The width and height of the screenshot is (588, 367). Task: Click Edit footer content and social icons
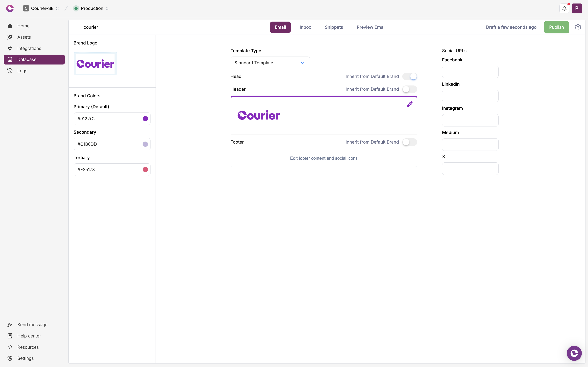[x=324, y=158]
